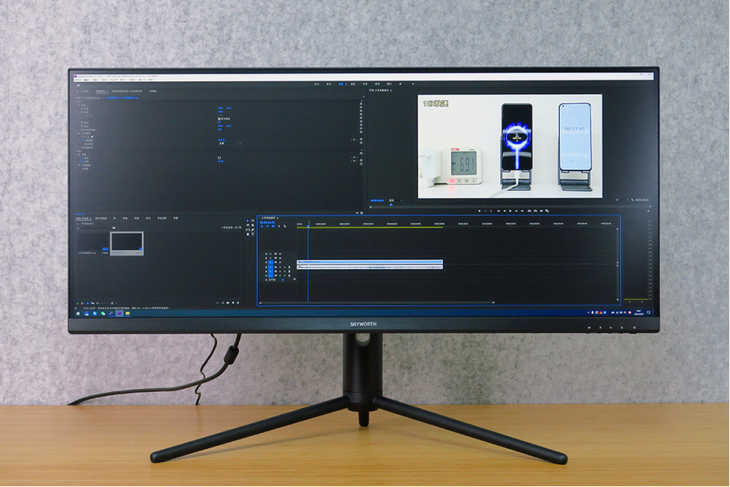Click the Home icon below the menu bar
Screen dimensions: 730x487
pyautogui.click(x=78, y=84)
